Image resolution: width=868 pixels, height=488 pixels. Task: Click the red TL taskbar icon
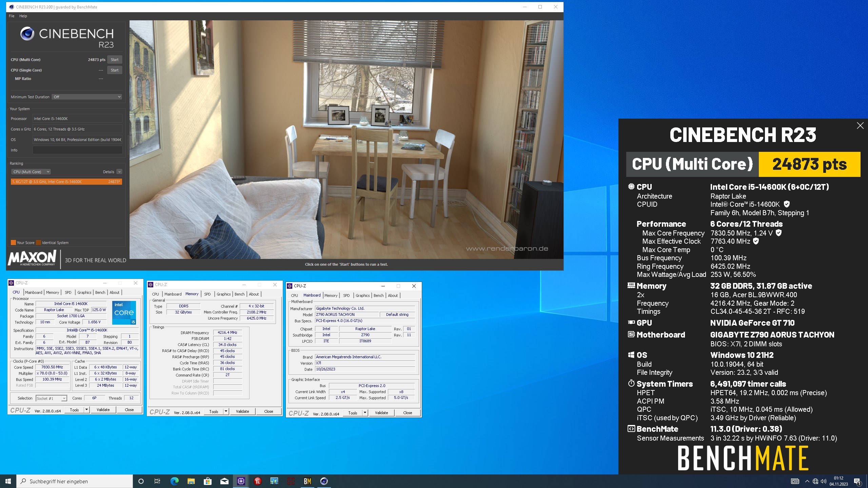click(257, 481)
